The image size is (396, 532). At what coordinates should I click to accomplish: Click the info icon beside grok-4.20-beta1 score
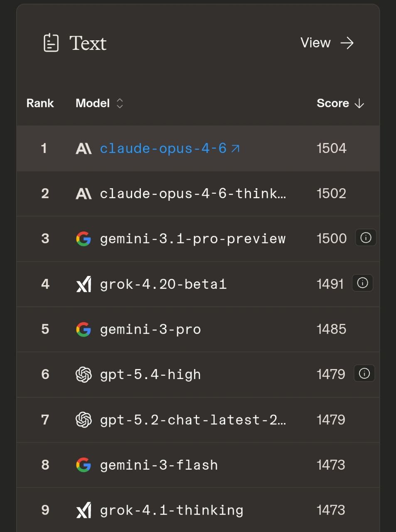point(362,283)
